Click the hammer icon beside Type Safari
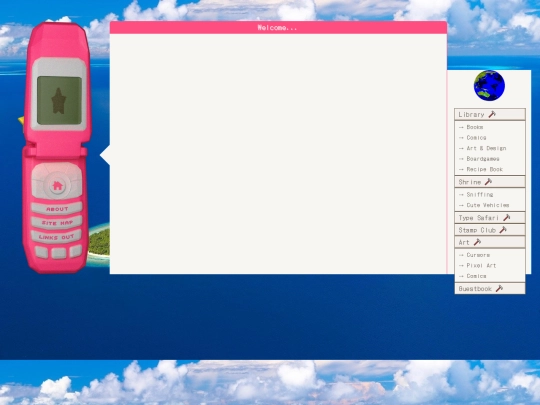This screenshot has height=405, width=540. (x=507, y=217)
